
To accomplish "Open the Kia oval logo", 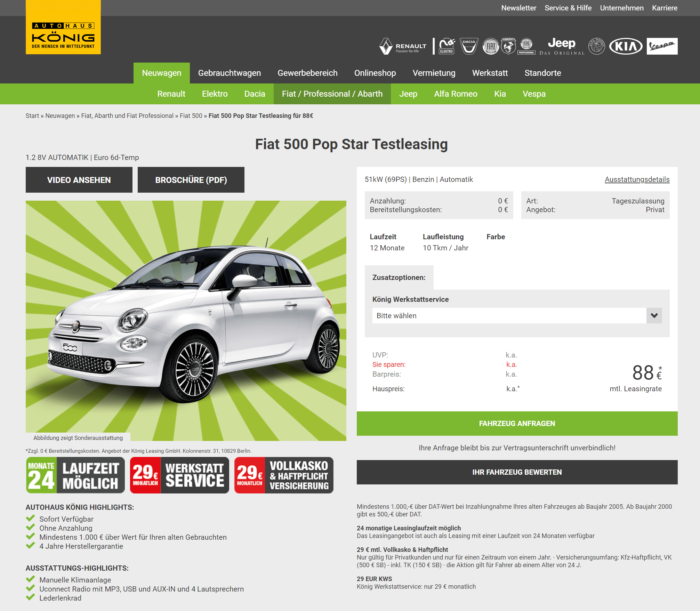I will 626,46.
